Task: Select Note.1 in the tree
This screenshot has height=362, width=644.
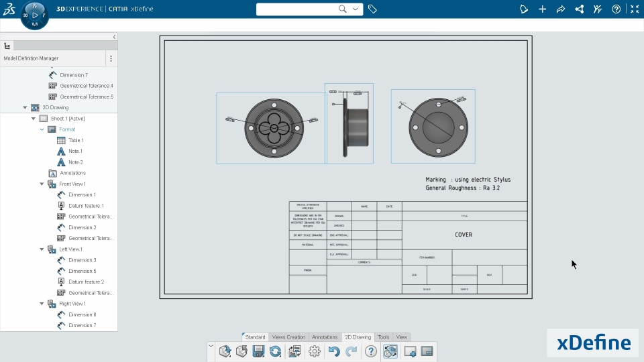Action: pos(76,151)
